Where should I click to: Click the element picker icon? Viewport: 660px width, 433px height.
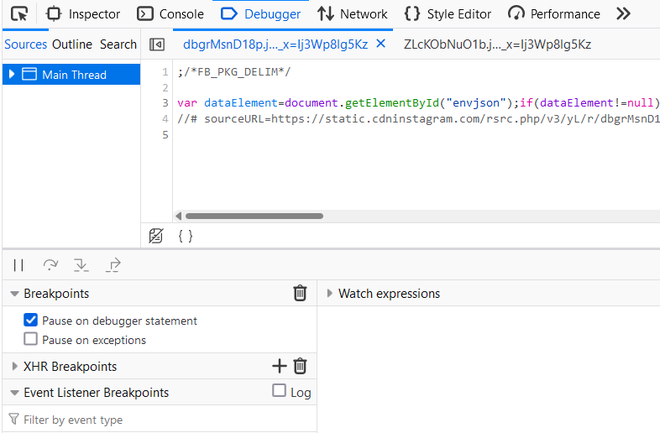19,14
